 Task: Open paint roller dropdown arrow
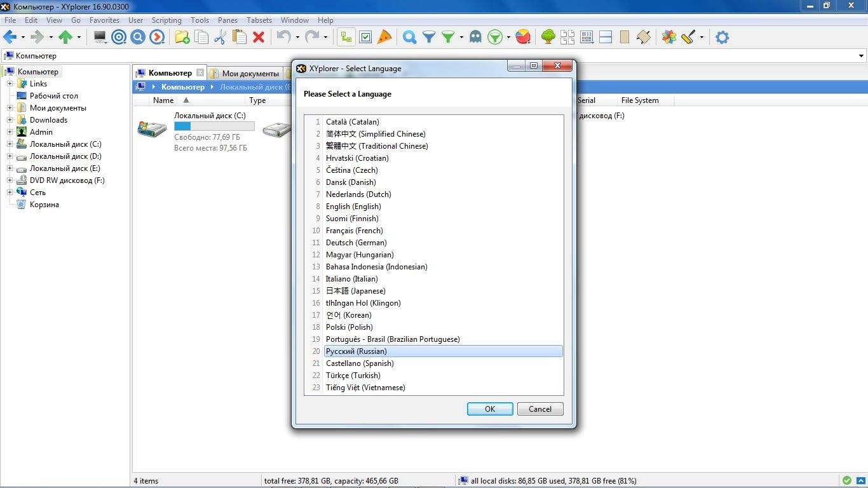[x=702, y=37]
